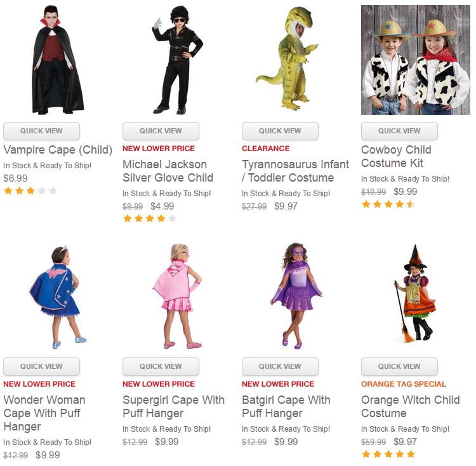This screenshot has width=476, height=466.
Task: Select the Tyrannosaurus Infant / Toddler Costume title
Action: 295,171
